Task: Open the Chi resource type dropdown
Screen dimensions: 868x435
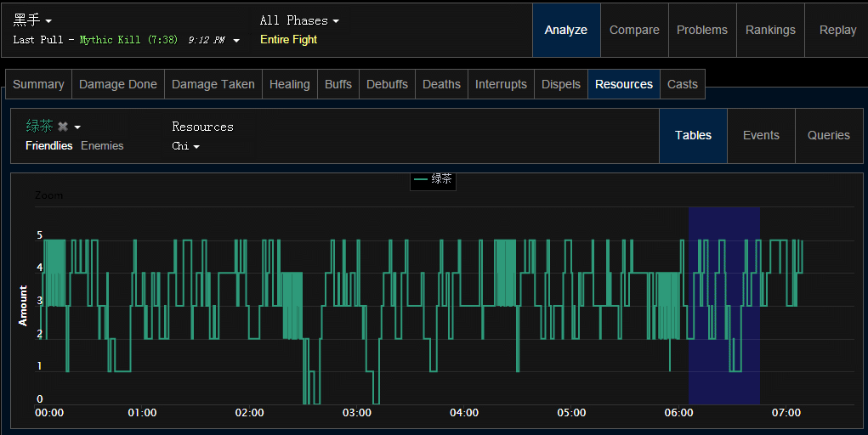Action: (185, 146)
